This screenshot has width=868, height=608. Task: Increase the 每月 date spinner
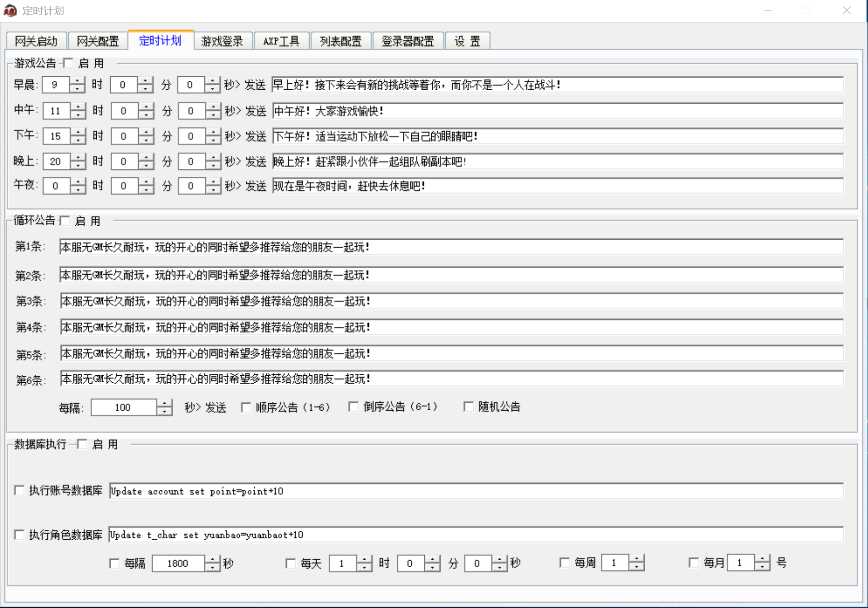point(762,559)
